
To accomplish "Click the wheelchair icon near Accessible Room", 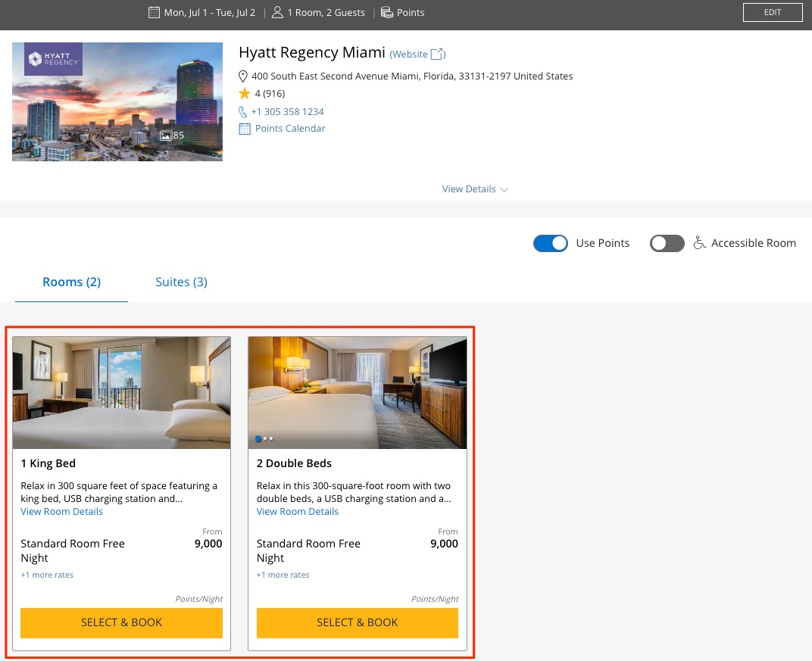I will [x=699, y=242].
